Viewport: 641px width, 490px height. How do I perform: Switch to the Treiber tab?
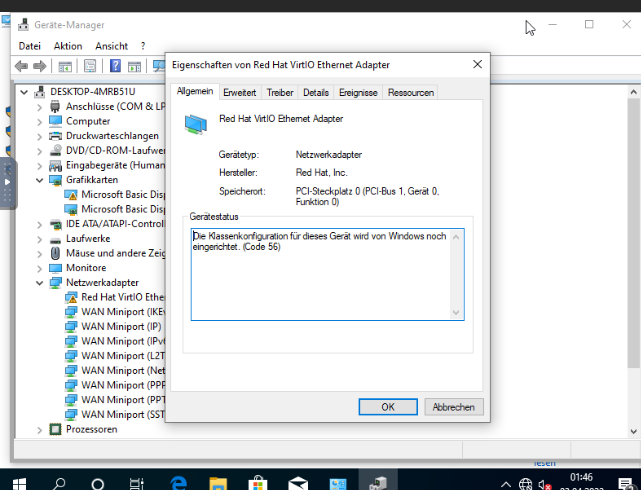[x=280, y=93]
